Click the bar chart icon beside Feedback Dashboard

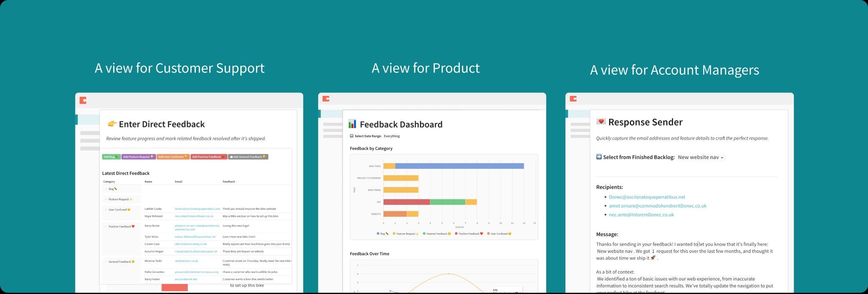[x=352, y=124]
